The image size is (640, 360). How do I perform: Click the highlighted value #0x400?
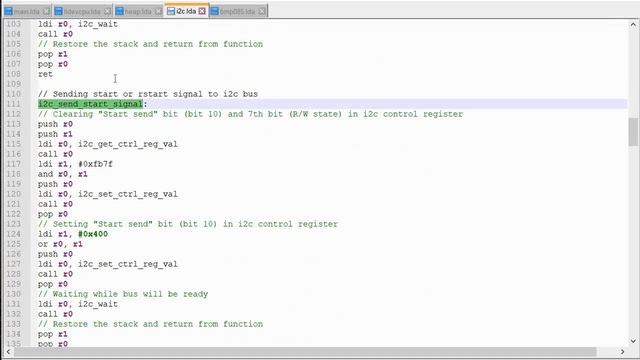point(93,234)
